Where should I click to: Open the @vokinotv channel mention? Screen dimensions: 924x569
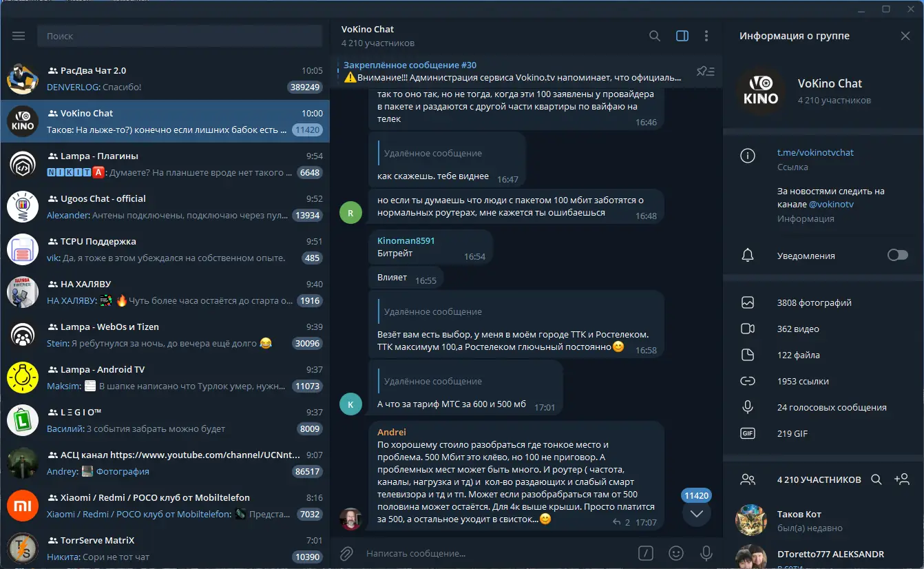831,204
